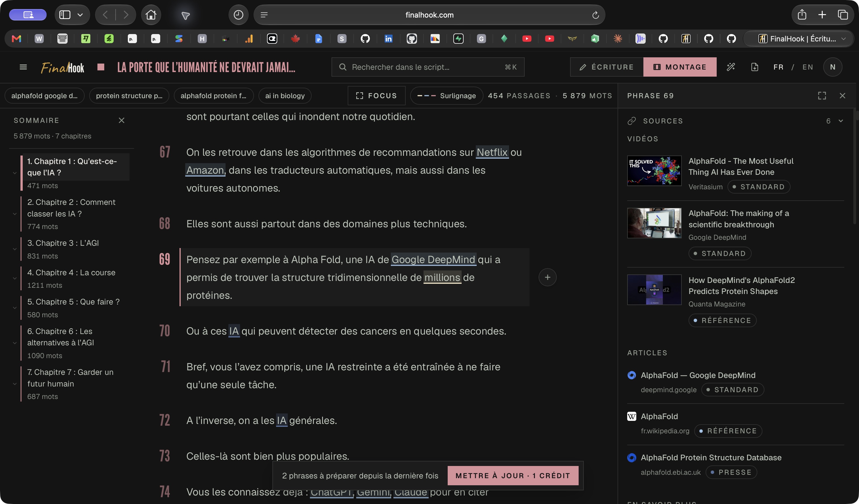Click the right panel vertical scrollbar
This screenshot has width=859, height=504.
pyautogui.click(x=856, y=167)
